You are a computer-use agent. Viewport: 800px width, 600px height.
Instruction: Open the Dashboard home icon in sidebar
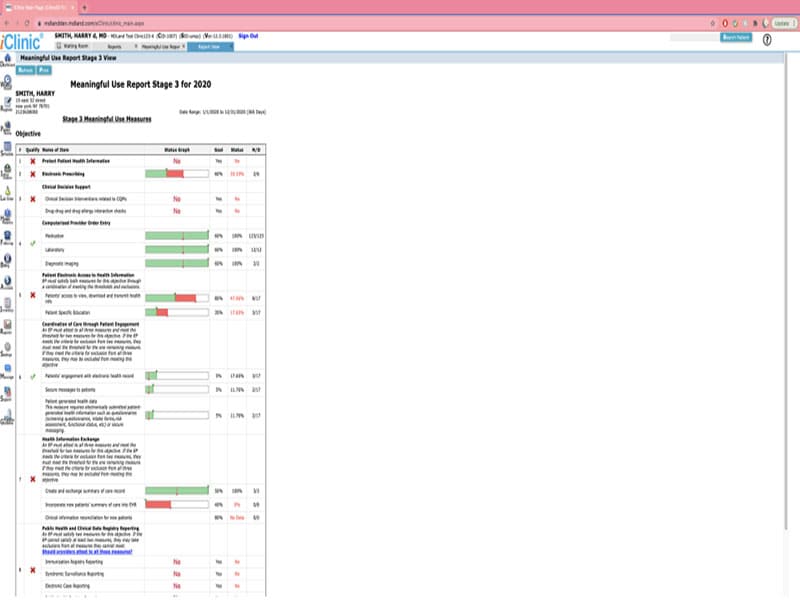tap(7, 60)
